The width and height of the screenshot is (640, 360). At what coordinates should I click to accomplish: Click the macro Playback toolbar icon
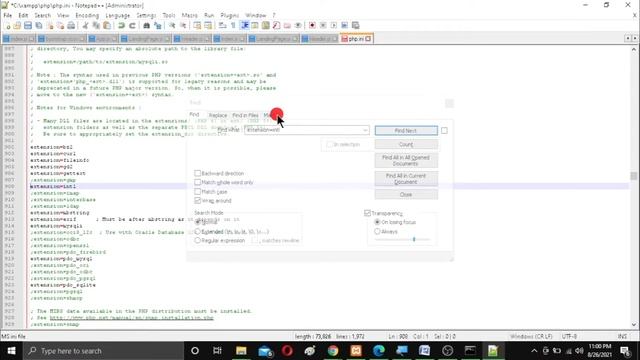point(333,26)
